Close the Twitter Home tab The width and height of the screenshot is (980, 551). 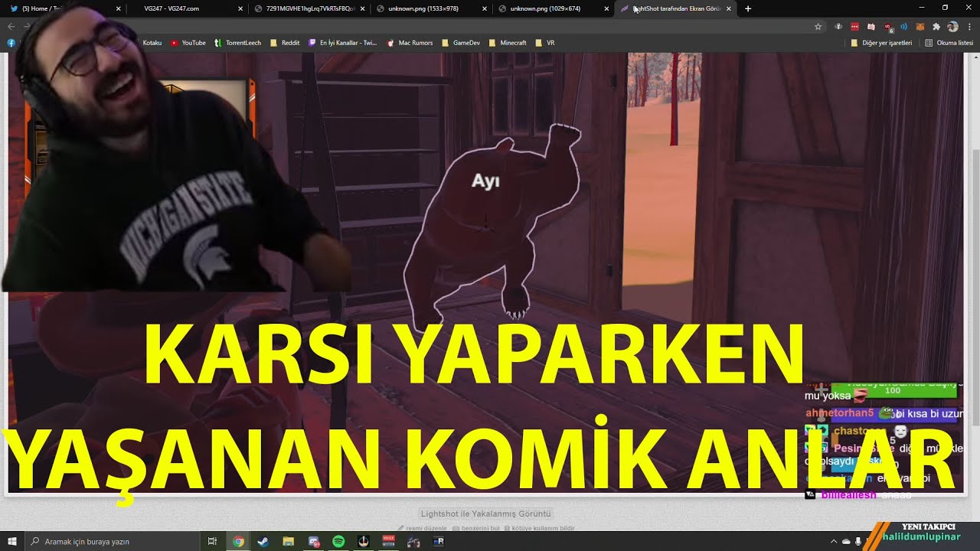click(x=119, y=8)
